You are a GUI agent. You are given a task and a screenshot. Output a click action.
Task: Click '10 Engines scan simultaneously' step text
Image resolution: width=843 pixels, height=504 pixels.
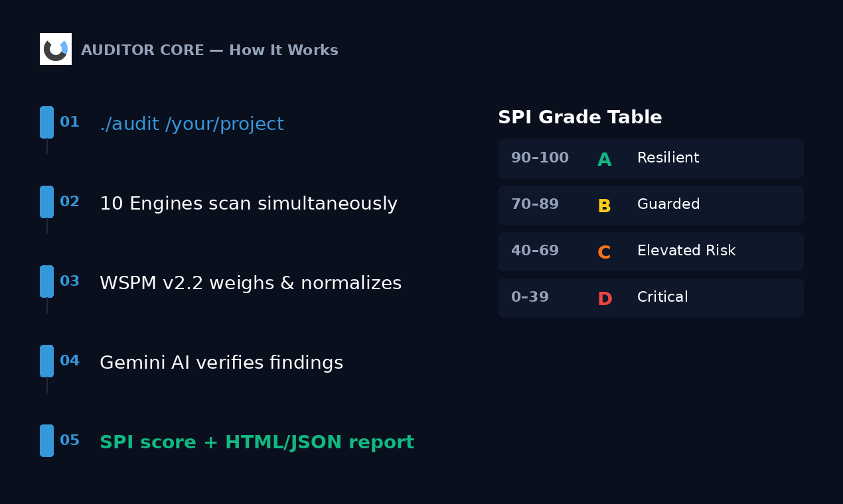(248, 204)
